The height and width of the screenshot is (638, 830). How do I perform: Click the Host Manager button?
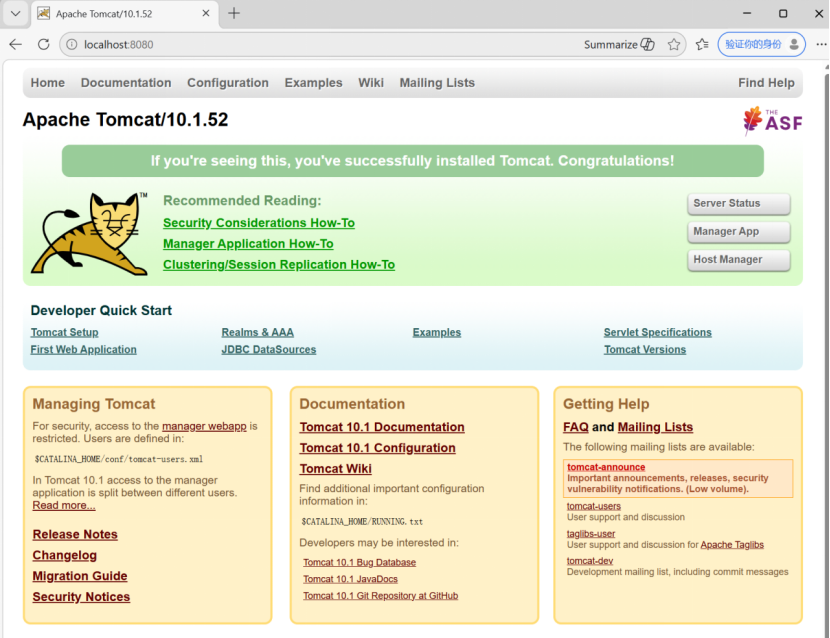click(738, 259)
